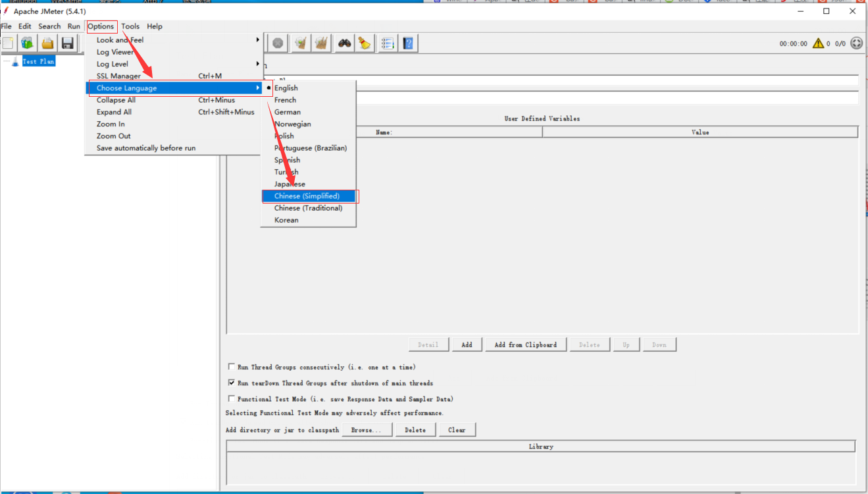Click the New test plan toolbar icon

7,43
